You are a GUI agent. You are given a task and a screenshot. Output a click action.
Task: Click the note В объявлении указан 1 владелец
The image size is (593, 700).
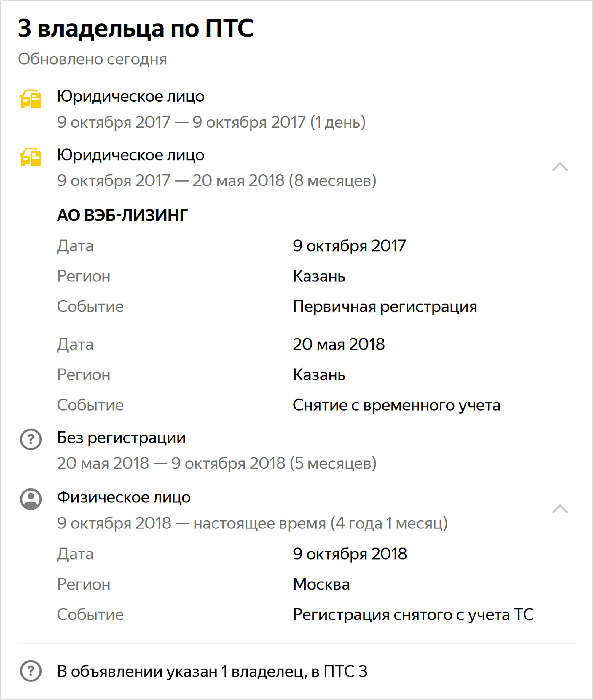(212, 671)
